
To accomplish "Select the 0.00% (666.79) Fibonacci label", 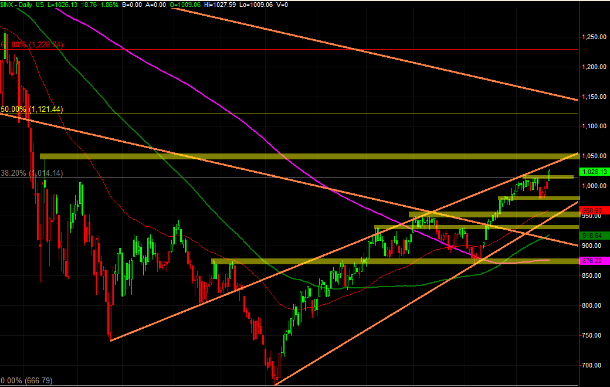I will (26, 380).
